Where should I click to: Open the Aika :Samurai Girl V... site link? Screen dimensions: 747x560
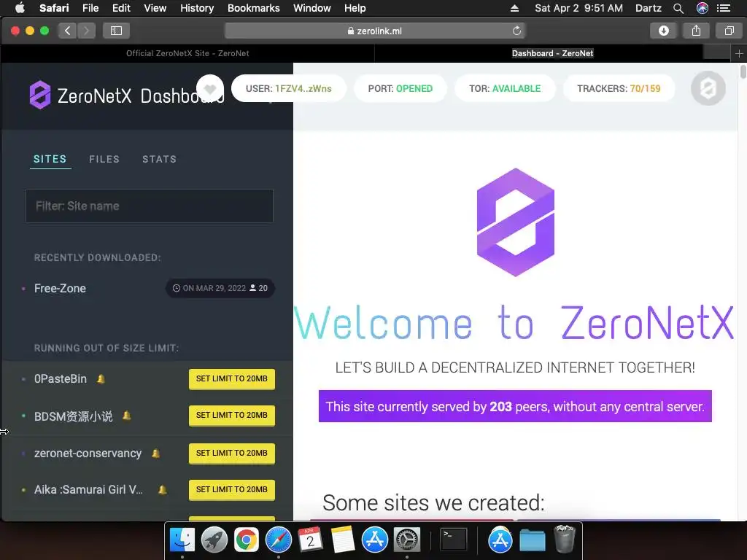click(88, 489)
